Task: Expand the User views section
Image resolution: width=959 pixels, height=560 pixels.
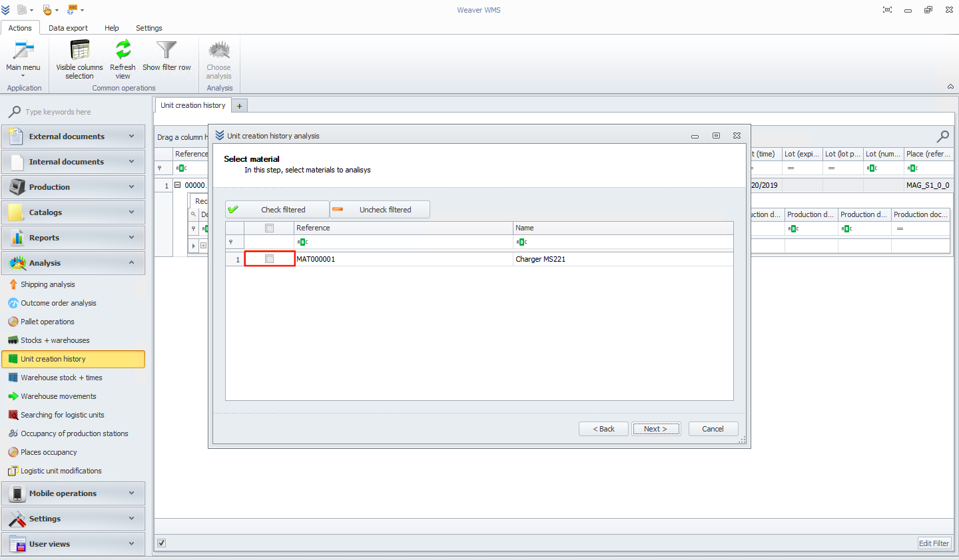Action: pyautogui.click(x=73, y=544)
